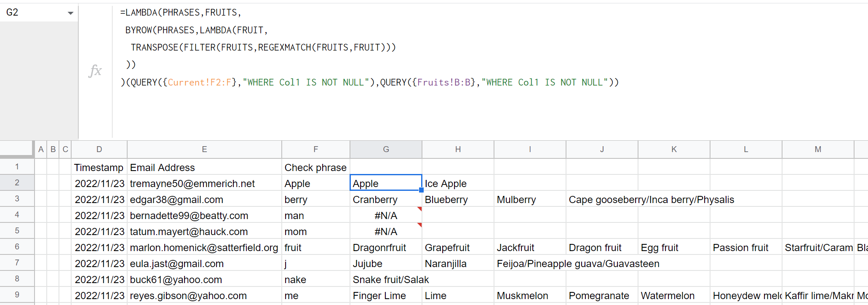This screenshot has height=305, width=868.
Task: Click the Name box showing G2
Action: (34, 13)
